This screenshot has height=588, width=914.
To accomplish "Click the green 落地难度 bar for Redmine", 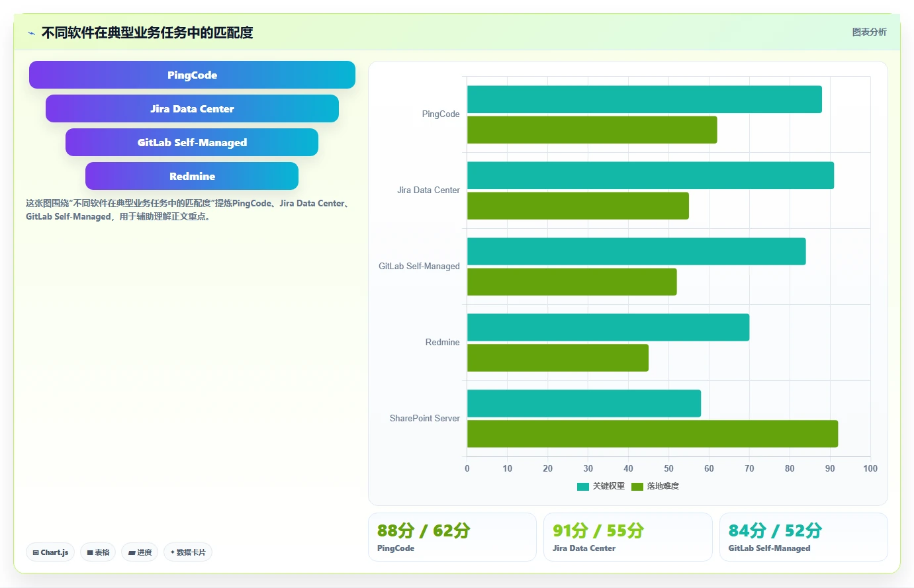I will [558, 358].
